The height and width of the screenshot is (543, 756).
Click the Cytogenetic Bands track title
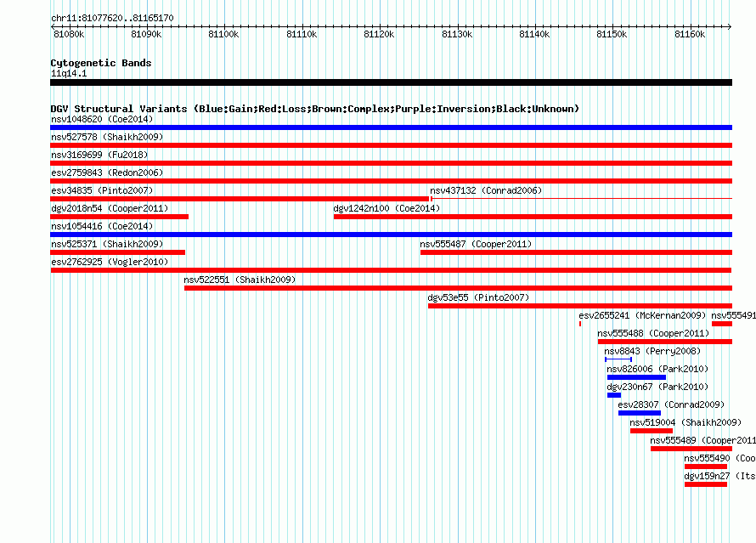coord(101,63)
